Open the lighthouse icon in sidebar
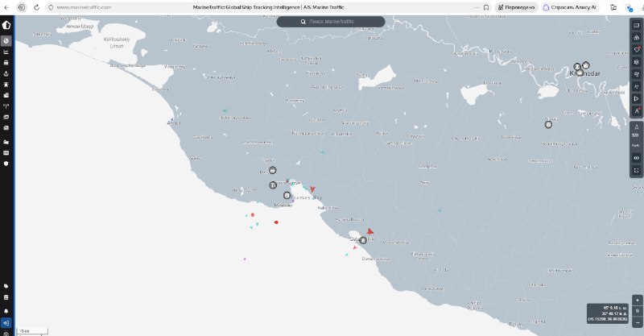 click(x=6, y=85)
